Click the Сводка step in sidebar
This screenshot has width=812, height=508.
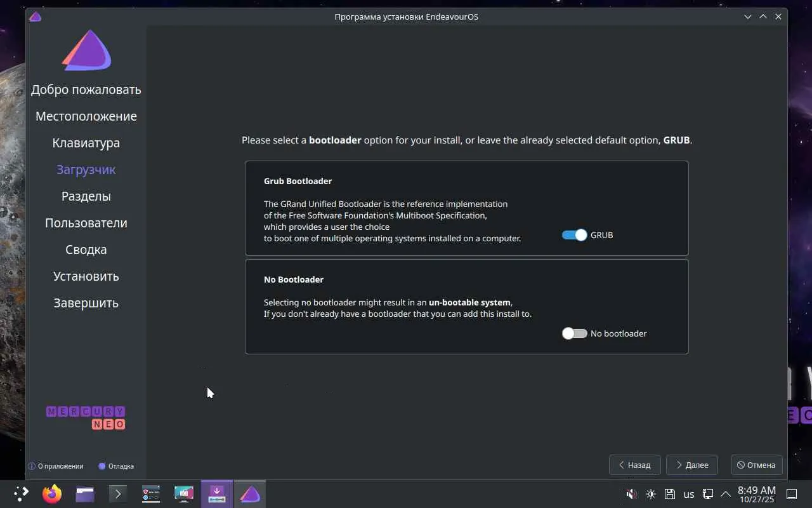(x=86, y=250)
